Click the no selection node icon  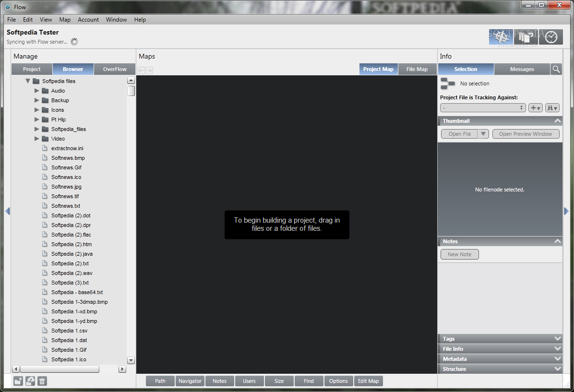tap(448, 83)
